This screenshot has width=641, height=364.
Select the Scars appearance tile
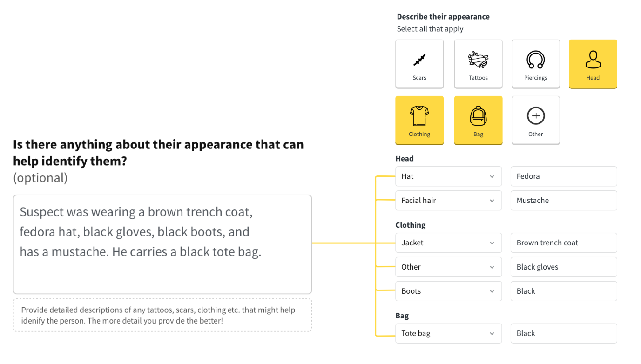419,64
